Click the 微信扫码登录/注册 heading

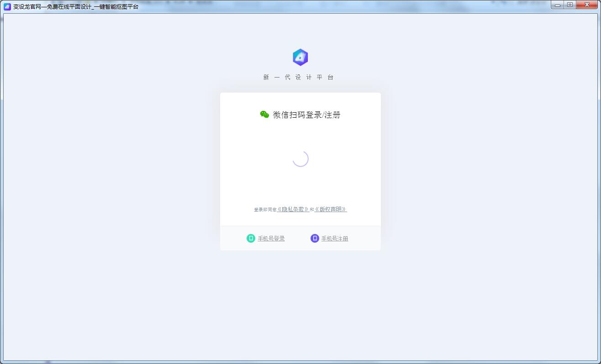click(306, 115)
